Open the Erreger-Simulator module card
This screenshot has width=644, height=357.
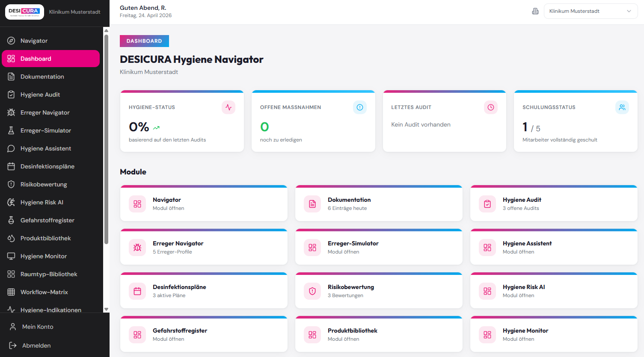pos(379,247)
